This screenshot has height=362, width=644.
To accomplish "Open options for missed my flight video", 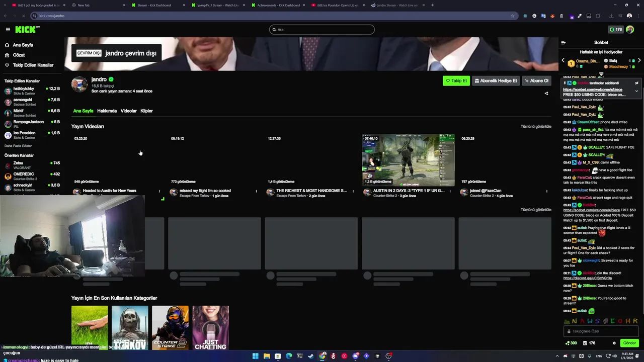I will [x=256, y=191].
